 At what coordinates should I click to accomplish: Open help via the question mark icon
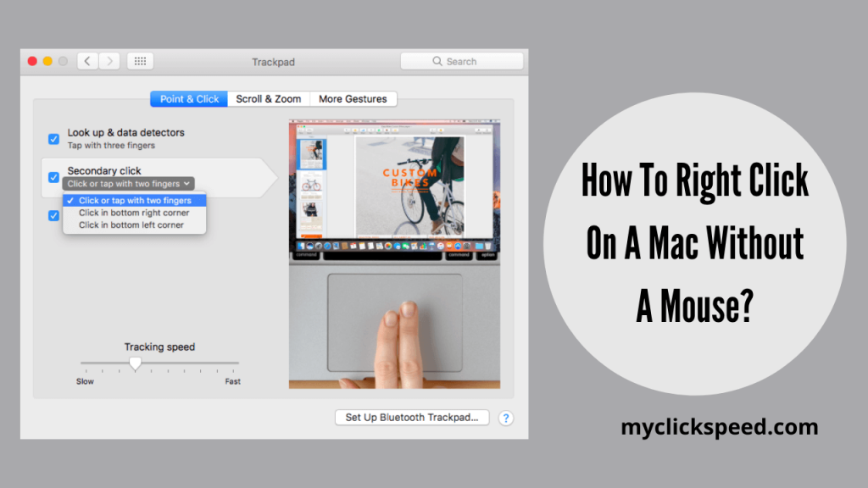[506, 418]
